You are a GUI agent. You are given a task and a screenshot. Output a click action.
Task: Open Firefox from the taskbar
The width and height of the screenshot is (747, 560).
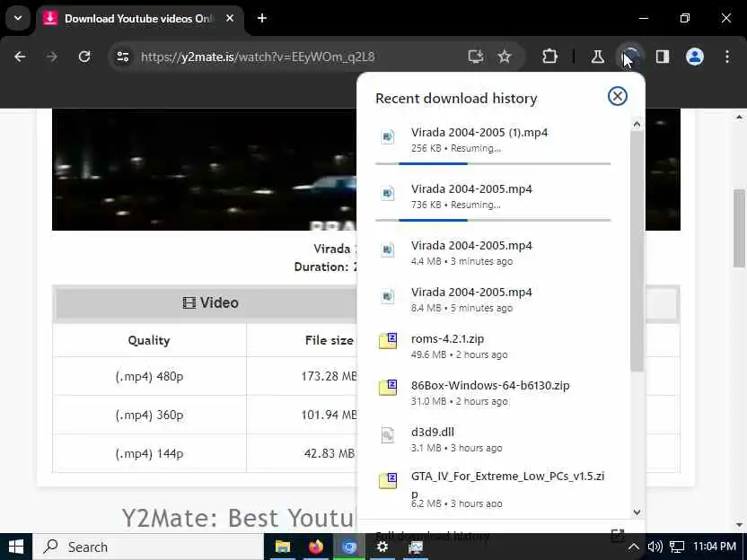tap(315, 547)
